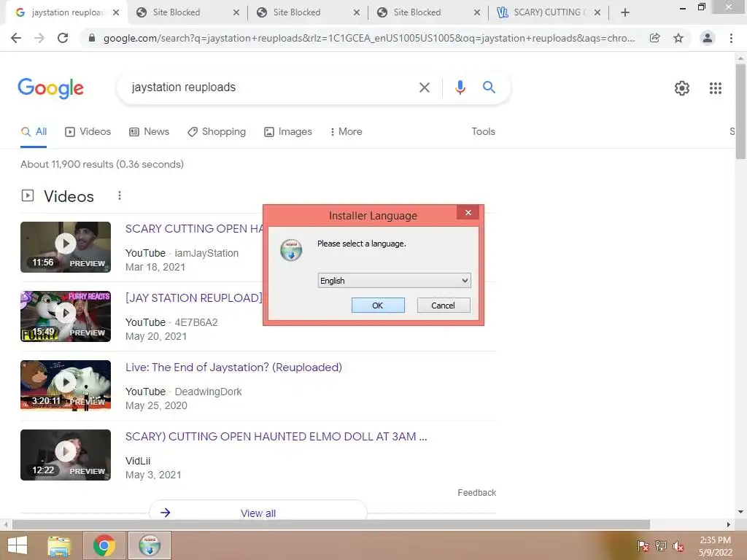Click the Chrome forward arrow
The image size is (747, 560).
tap(39, 38)
